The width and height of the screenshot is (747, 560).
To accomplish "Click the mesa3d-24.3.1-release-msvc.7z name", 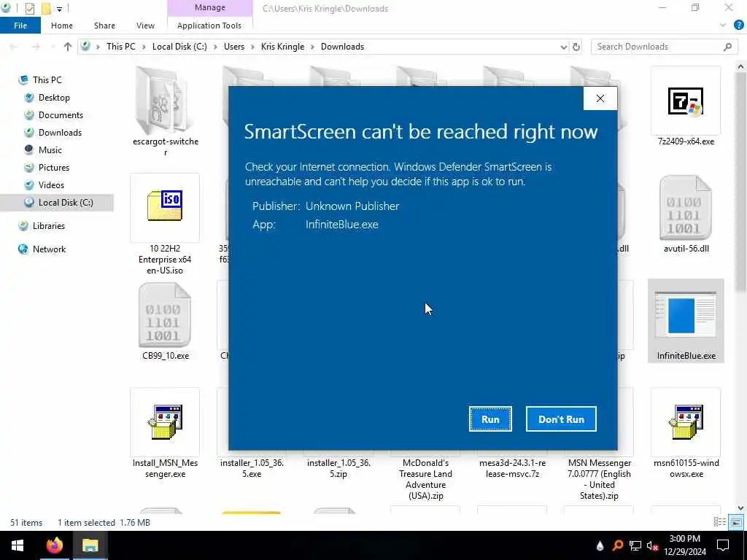I will [x=512, y=469].
